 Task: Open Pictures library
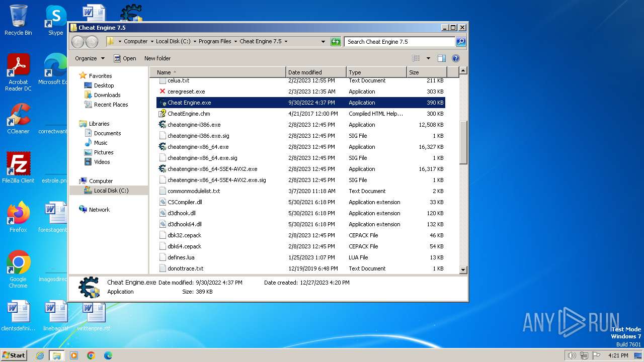[x=104, y=152]
